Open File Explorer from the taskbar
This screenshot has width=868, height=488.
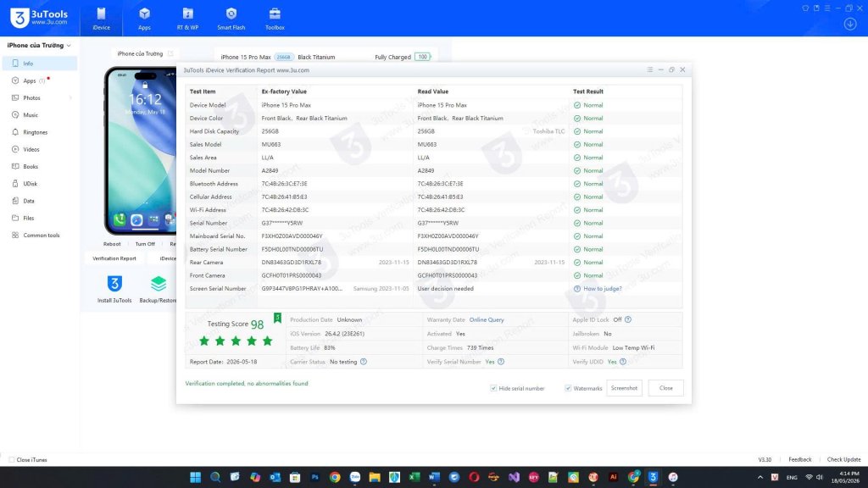pos(375,477)
